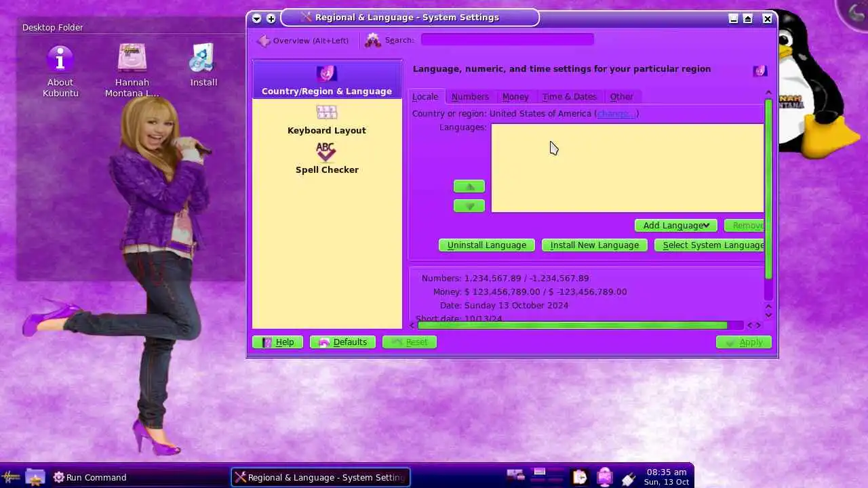
Task: Open the window menu icon in title bar
Action: click(256, 18)
